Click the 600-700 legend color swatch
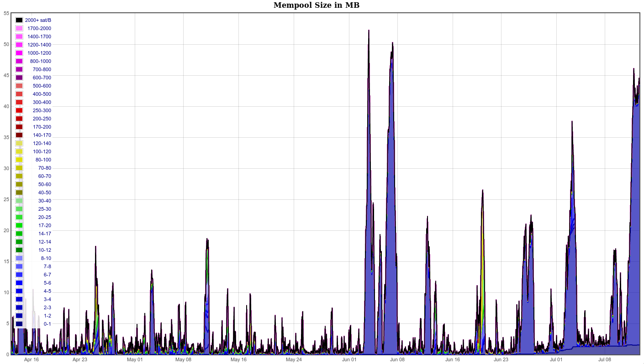This screenshot has width=644, height=364. click(x=19, y=78)
